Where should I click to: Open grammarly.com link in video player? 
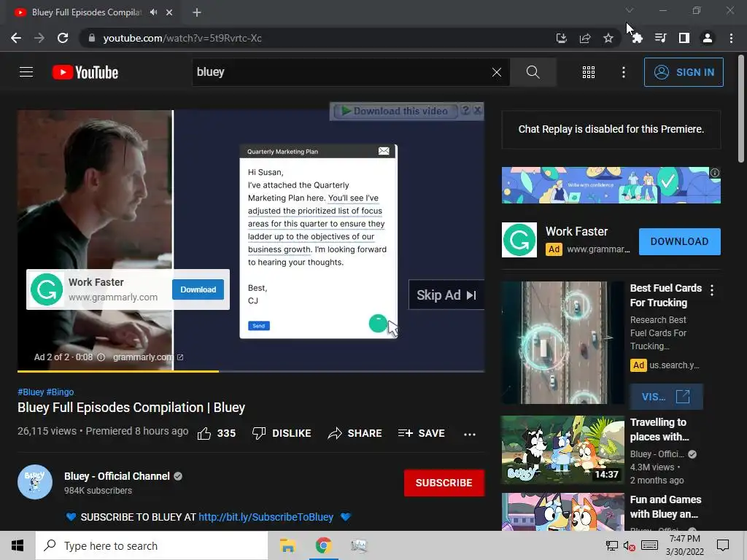click(x=147, y=357)
